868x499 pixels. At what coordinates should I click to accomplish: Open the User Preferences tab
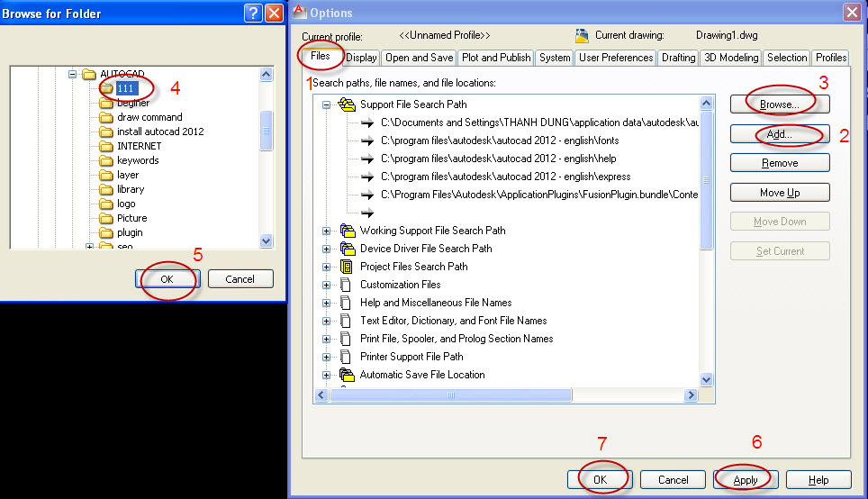pyautogui.click(x=616, y=58)
